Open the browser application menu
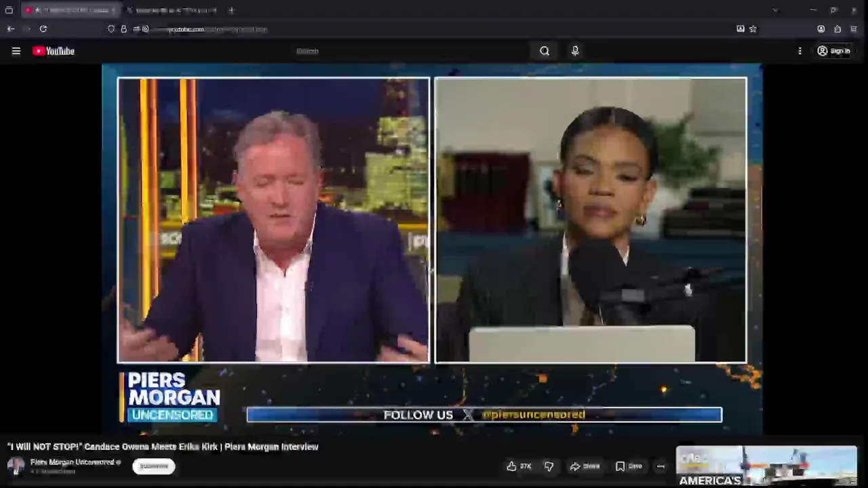Viewport: 868px width, 488px height. pyautogui.click(x=854, y=29)
